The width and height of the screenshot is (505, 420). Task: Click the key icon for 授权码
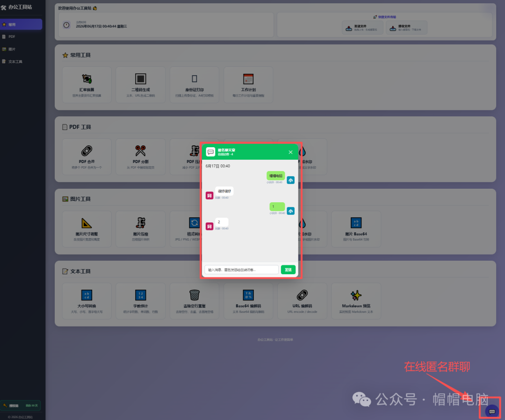click(x=5, y=406)
